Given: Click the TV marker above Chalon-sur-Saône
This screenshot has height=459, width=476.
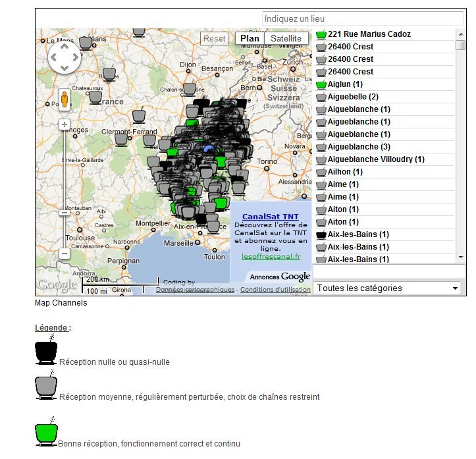Looking at the screenshot, I should point(190,88).
